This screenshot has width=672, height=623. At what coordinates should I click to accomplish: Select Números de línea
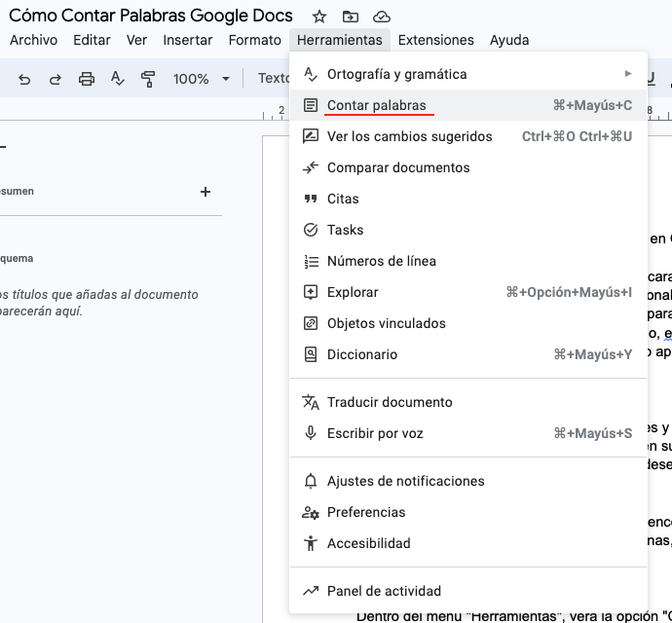[x=468, y=261]
